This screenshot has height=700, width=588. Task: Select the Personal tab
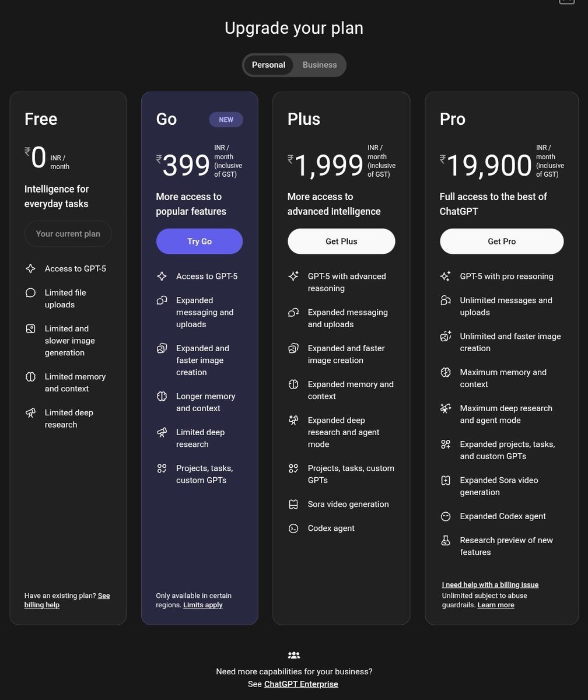(269, 65)
